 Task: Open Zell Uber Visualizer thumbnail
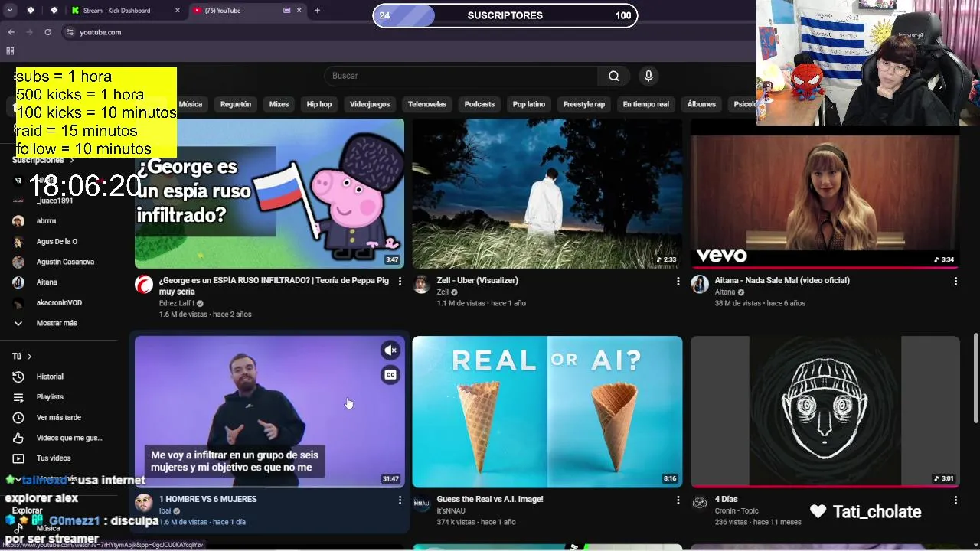coord(547,194)
